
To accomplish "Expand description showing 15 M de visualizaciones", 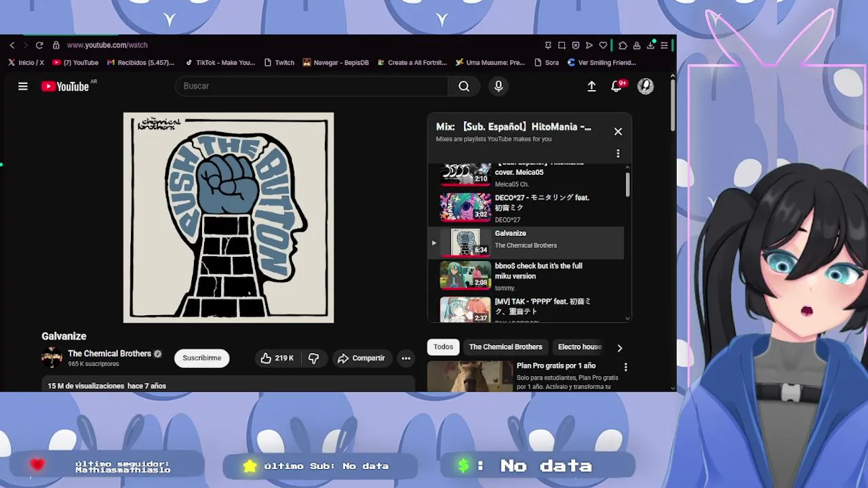I will 228,385.
